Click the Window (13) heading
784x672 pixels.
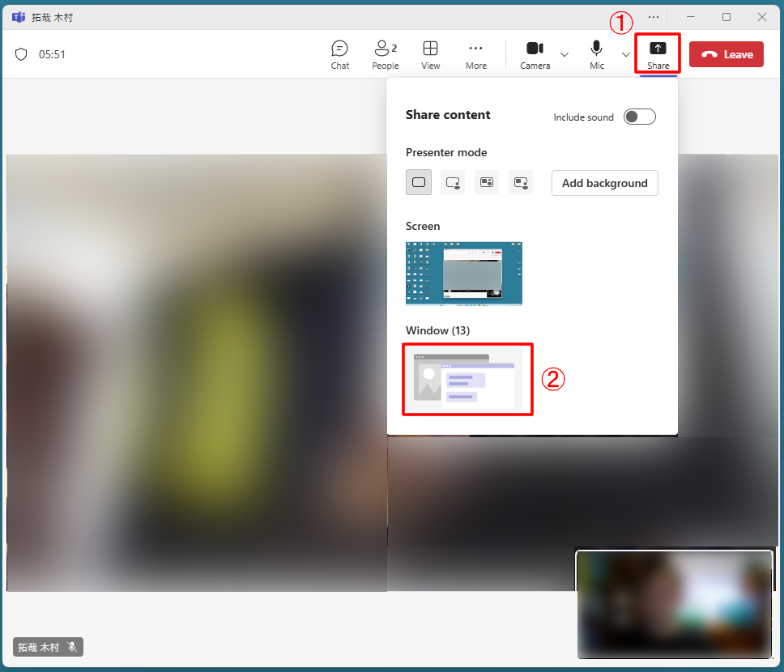click(437, 330)
